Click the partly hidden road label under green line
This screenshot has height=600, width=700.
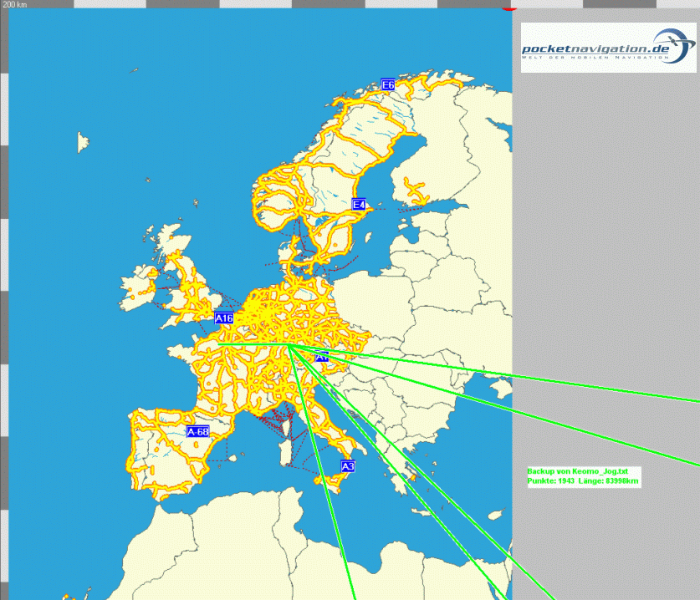[x=322, y=357]
